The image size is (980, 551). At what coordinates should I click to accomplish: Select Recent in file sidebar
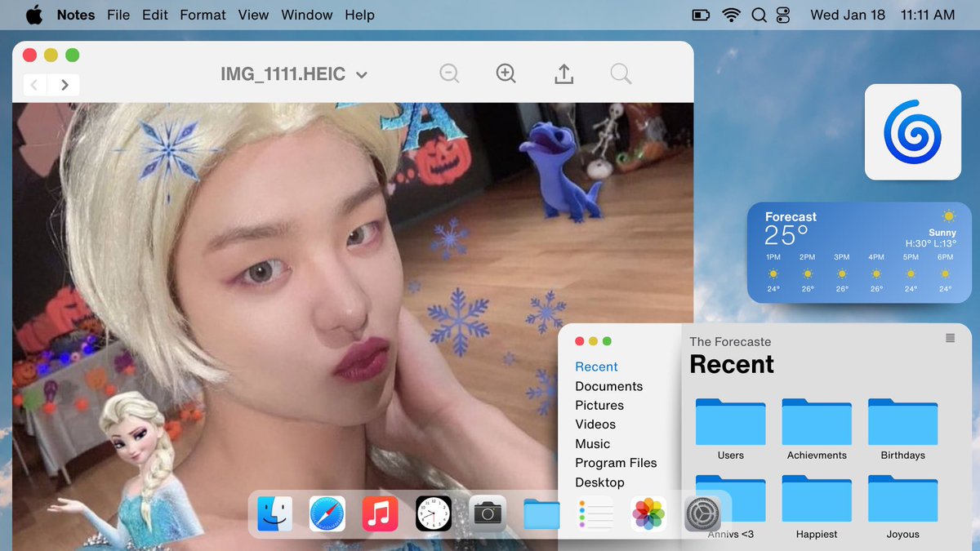click(596, 367)
